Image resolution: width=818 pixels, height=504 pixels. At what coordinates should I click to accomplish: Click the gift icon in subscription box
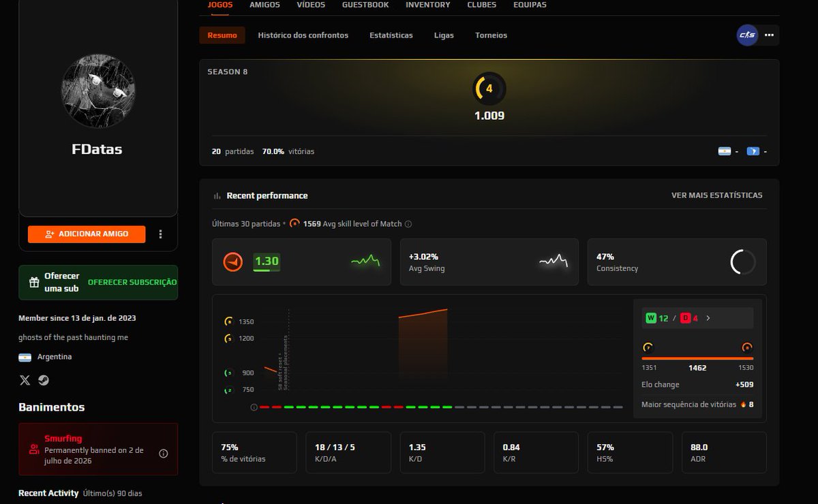(34, 282)
